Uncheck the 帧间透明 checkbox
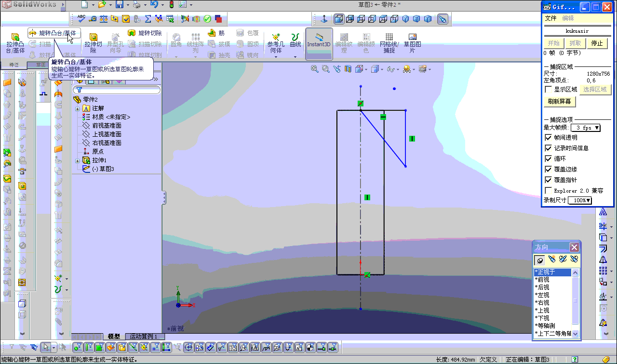The width and height of the screenshot is (617, 364). (x=548, y=138)
